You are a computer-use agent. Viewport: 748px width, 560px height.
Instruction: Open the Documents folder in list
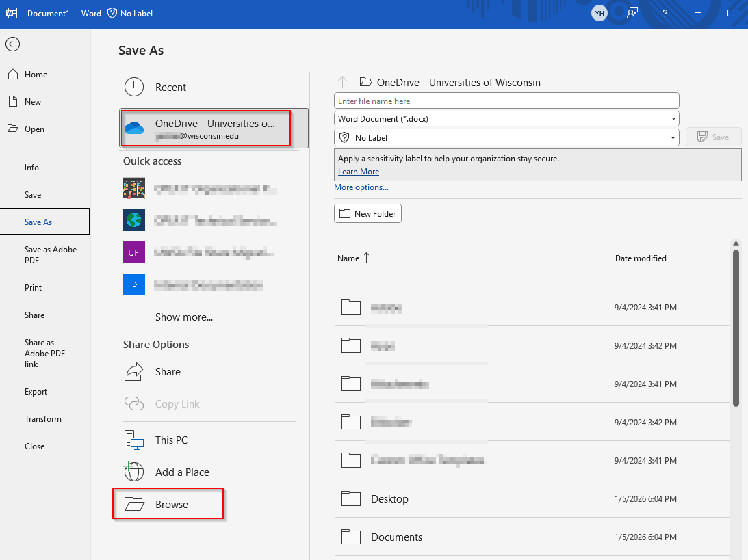pyautogui.click(x=396, y=537)
